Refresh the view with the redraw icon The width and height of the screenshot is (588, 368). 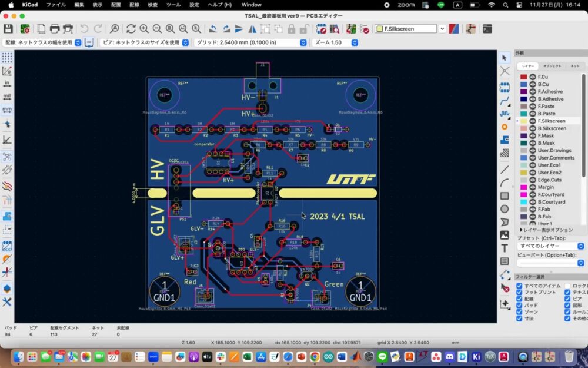[x=131, y=28]
